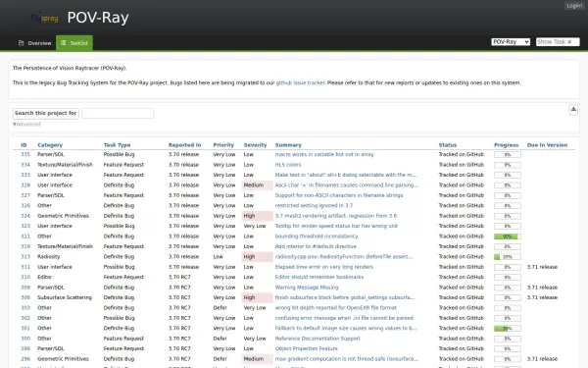Image resolution: width=588 pixels, height=368 pixels.
Task: Open task 'Add interior to #default directive'
Action: coord(316,246)
